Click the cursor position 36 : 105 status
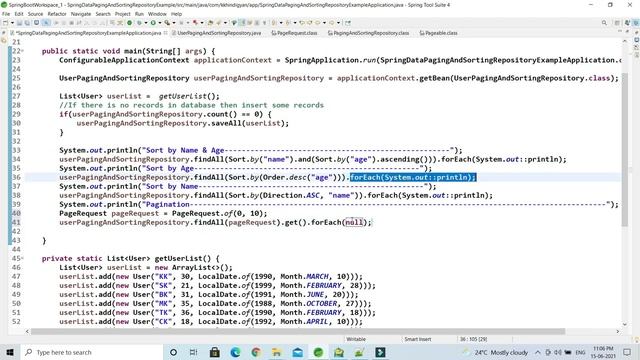Viewport: 640px width, 360px height. [x=473, y=339]
